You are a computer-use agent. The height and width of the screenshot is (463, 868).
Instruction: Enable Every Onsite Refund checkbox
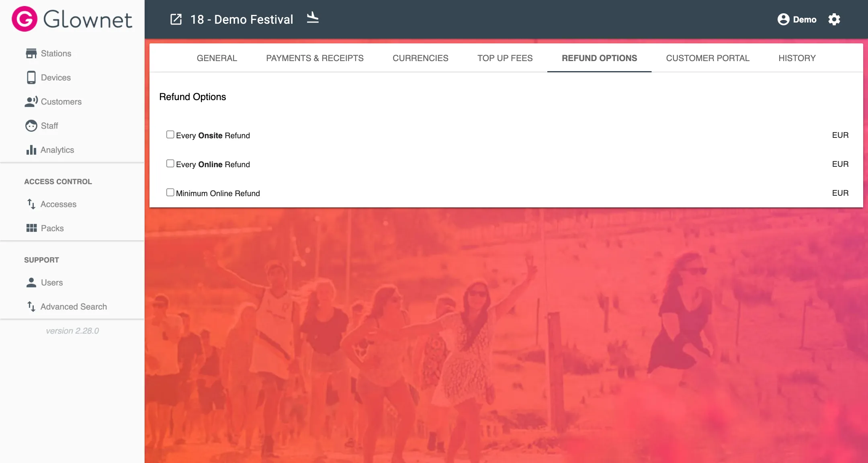click(x=170, y=135)
